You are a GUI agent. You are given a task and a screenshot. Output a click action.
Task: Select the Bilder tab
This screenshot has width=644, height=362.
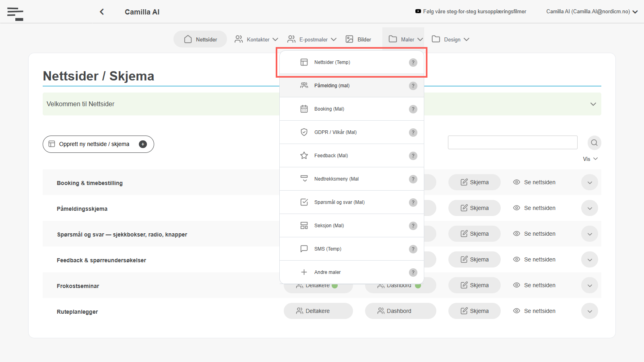pyautogui.click(x=358, y=39)
